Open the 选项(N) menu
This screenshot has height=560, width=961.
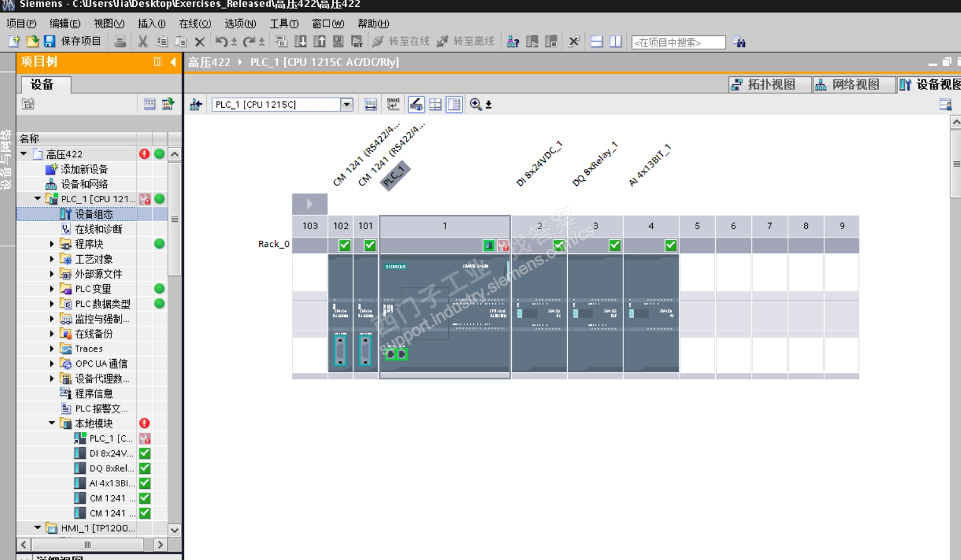tap(240, 23)
